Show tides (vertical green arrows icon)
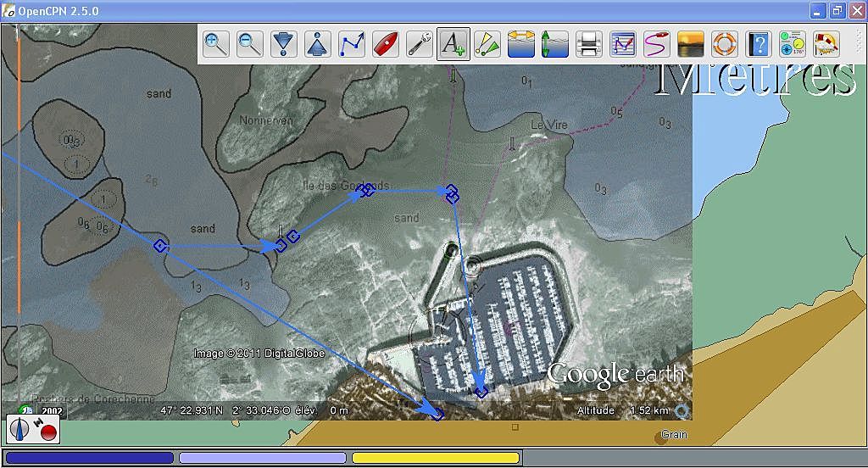The height and width of the screenshot is (468, 868). 554,44
